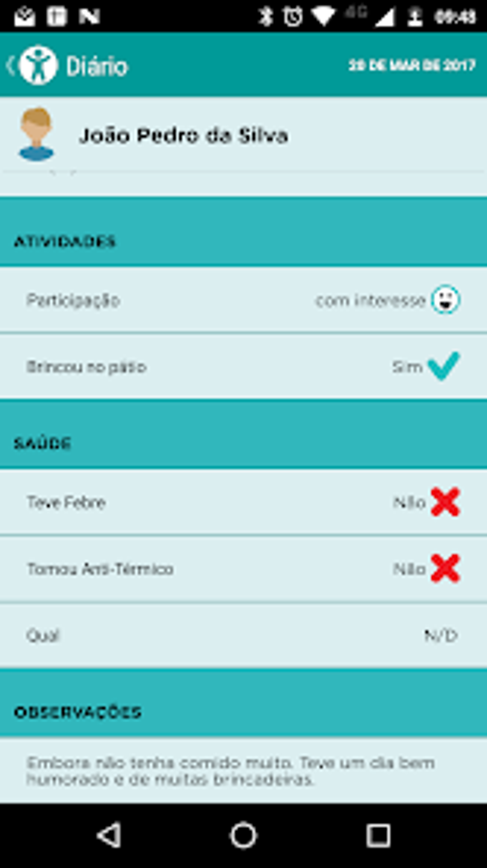Tap the teal checkmark for Brincou no pátio
This screenshot has height=868, width=487.
click(x=444, y=366)
